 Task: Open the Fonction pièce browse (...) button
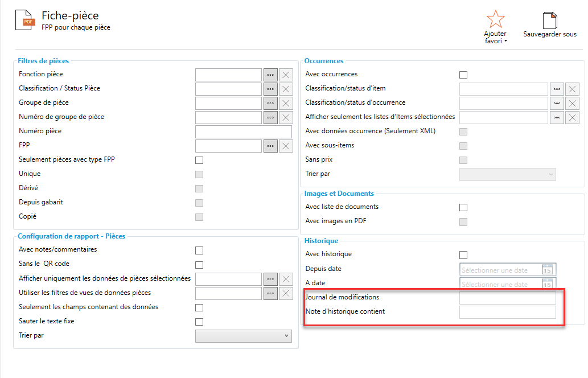pos(270,75)
